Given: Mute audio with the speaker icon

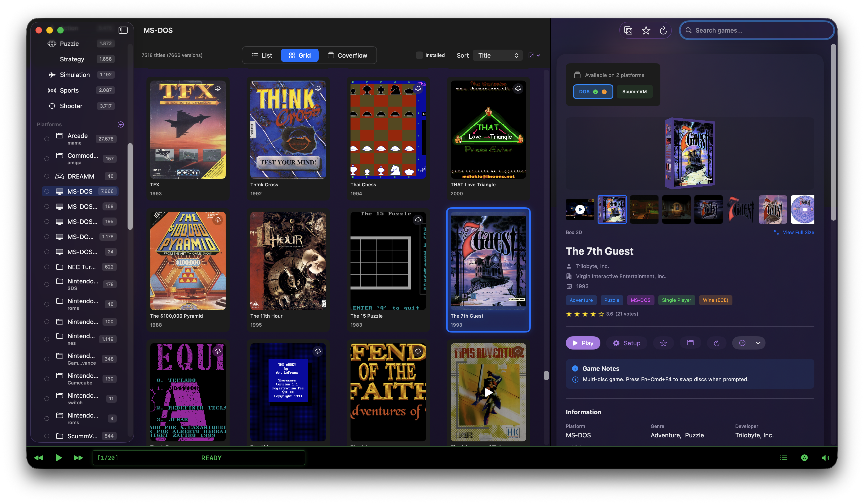Looking at the screenshot, I should 825,458.
